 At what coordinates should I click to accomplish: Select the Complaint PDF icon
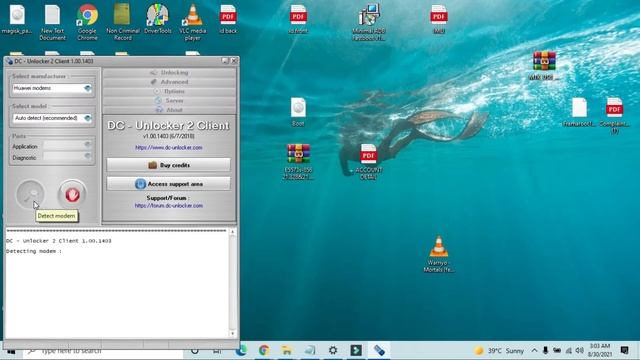tap(614, 116)
